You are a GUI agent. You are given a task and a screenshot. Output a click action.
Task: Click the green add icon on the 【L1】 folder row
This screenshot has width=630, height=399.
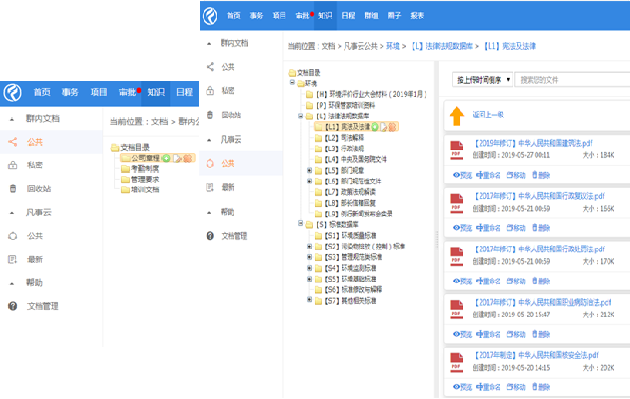374,127
